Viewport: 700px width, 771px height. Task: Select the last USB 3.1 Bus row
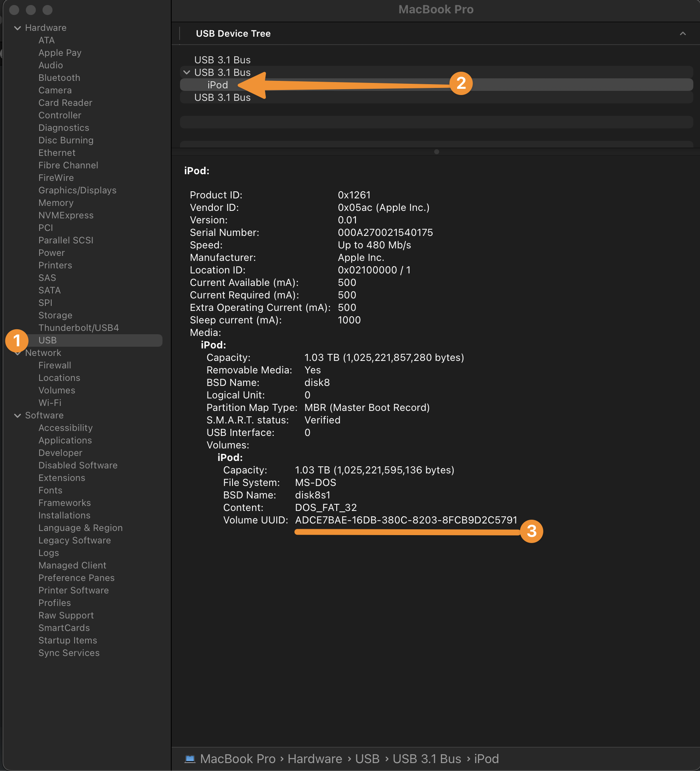coord(437,98)
